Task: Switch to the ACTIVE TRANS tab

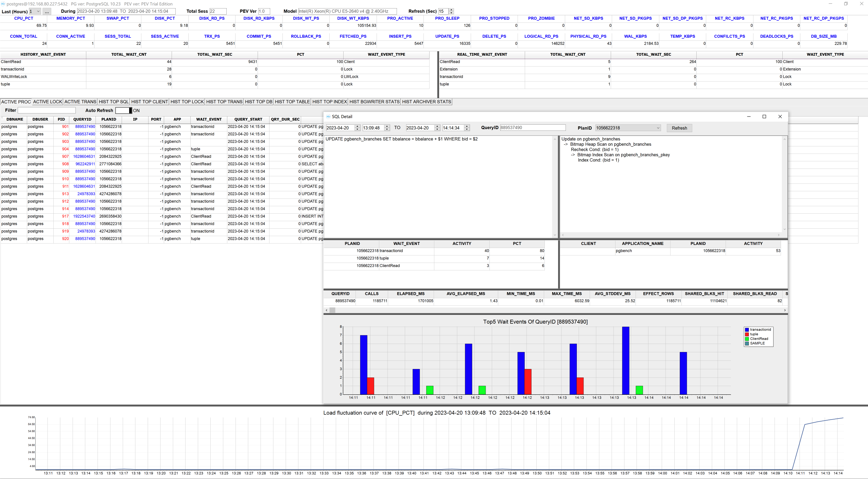Action: pyautogui.click(x=80, y=102)
